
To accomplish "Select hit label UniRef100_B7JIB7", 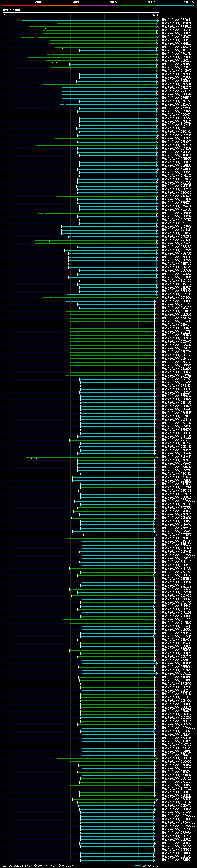I will 176,318.
